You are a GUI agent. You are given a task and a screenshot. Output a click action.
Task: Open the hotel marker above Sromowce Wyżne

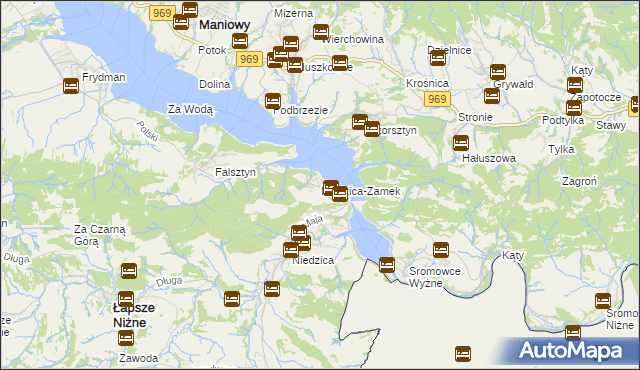pyautogui.click(x=441, y=250)
